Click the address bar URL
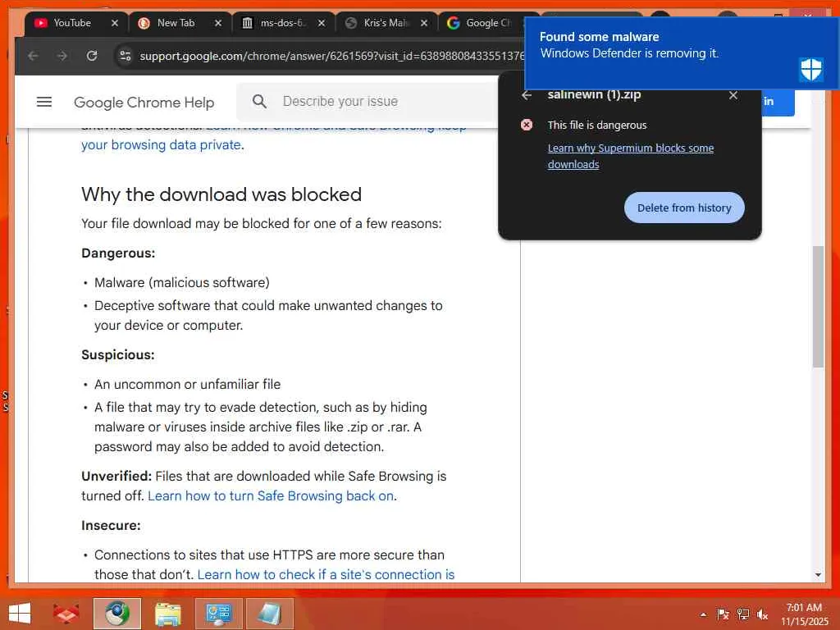The image size is (840, 630). point(332,56)
